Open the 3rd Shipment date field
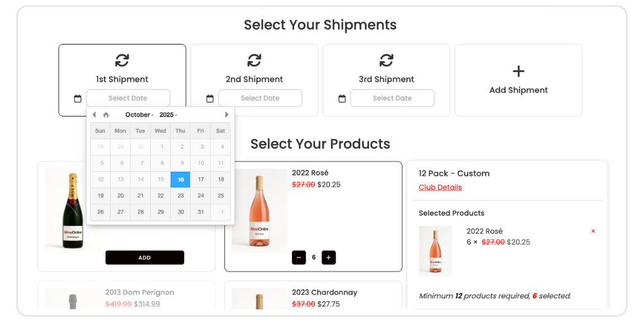 [392, 98]
